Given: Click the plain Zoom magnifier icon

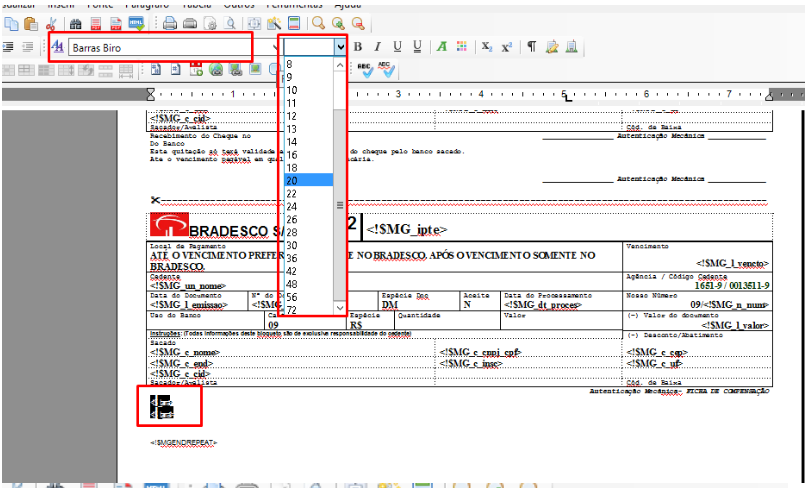Looking at the screenshot, I should 319,23.
